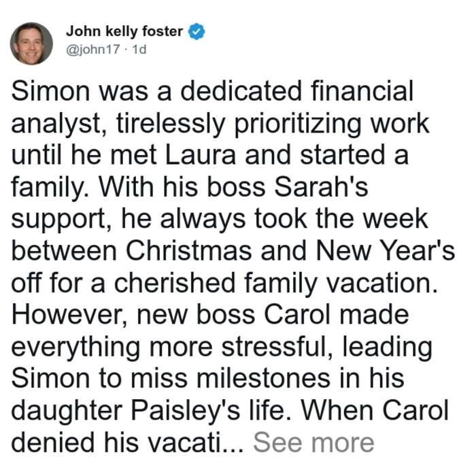This screenshot has width=476, height=476.
Task: Click the words New Year's in the post
Action: point(386,251)
